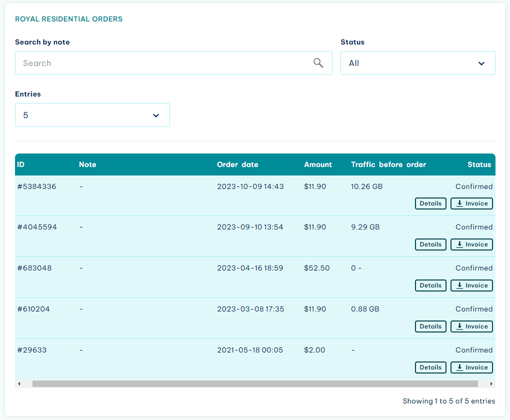Click the Note column header

pos(87,164)
